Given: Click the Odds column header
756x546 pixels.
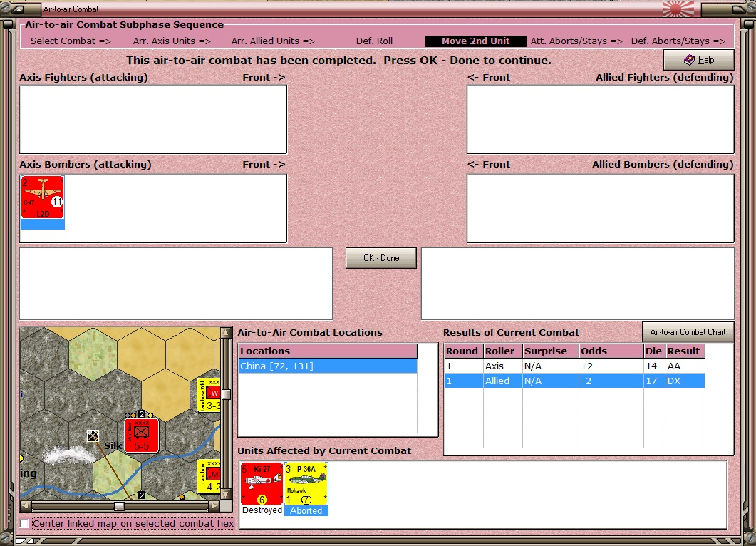Looking at the screenshot, I should tap(611, 351).
